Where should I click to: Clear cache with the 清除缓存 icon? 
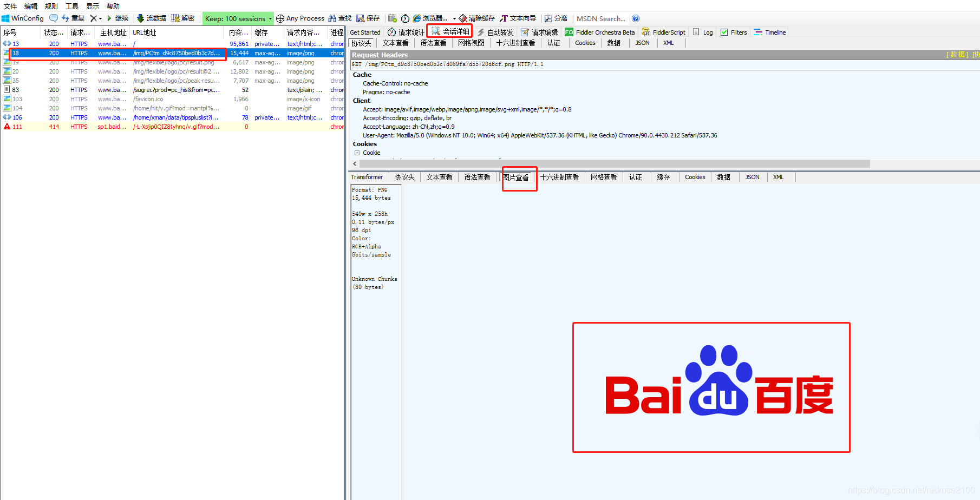pyautogui.click(x=476, y=18)
